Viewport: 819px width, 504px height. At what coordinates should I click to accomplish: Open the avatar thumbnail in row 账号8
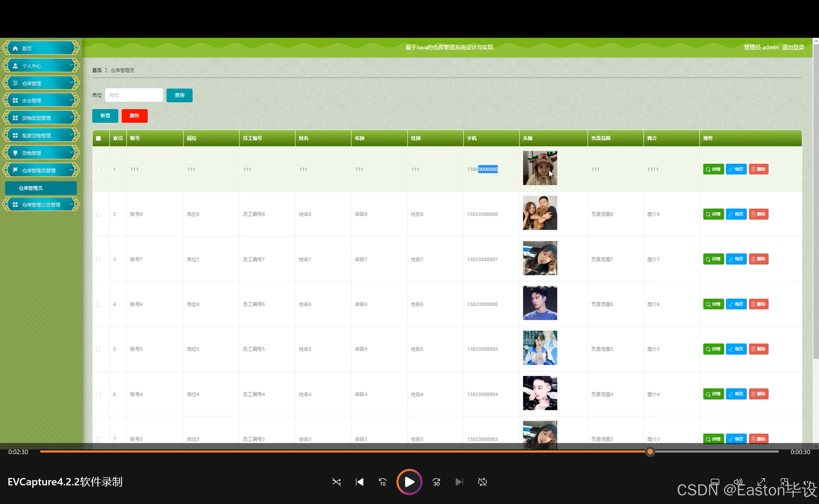[540, 213]
